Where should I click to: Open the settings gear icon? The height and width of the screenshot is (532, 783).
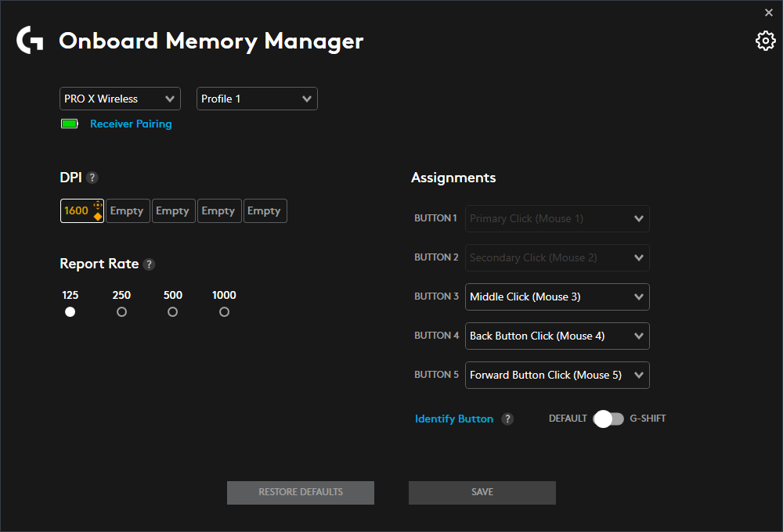[765, 41]
